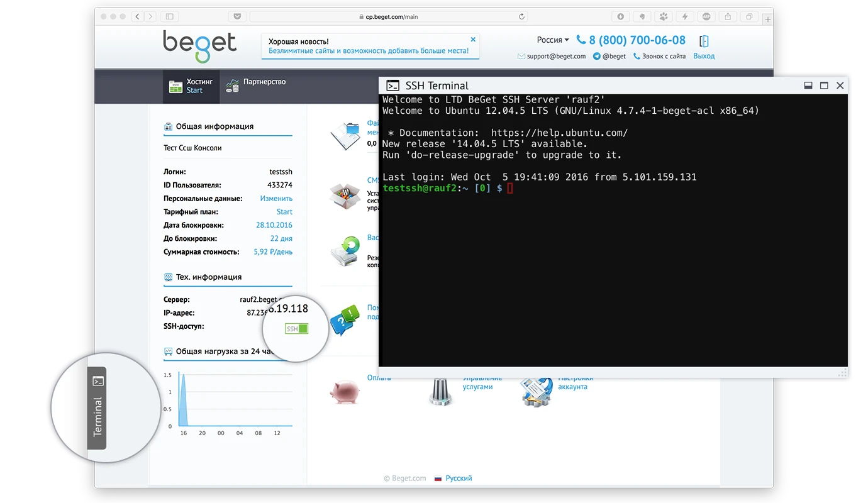Expand the Россия country dropdown
Image resolution: width=868 pixels, height=503 pixels.
point(552,40)
